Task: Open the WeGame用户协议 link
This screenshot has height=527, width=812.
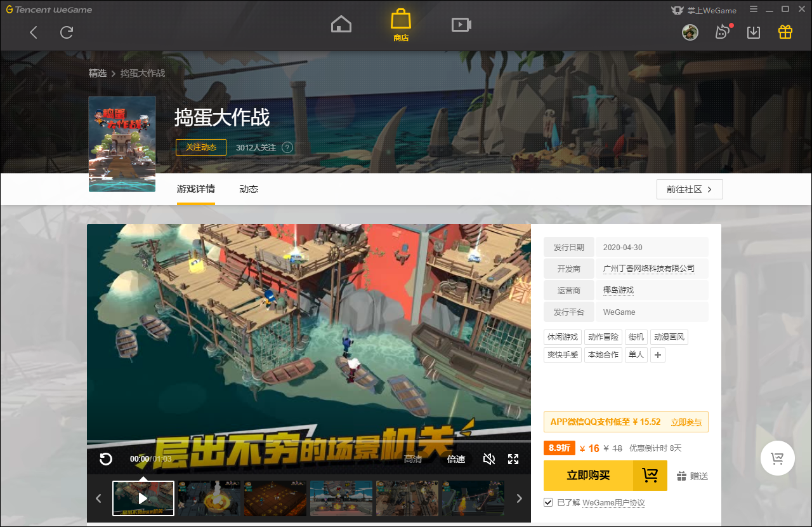Action: coord(613,503)
